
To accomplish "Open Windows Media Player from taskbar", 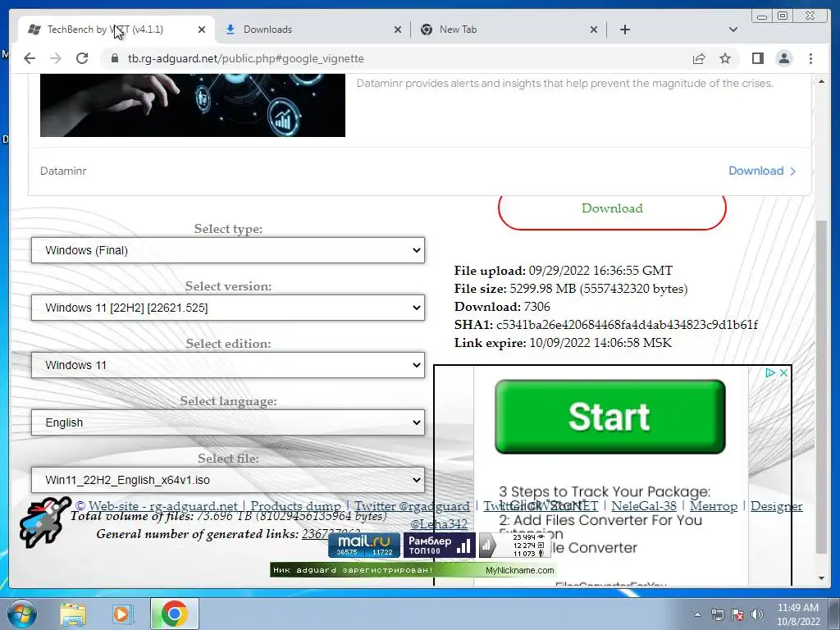I will tap(122, 614).
